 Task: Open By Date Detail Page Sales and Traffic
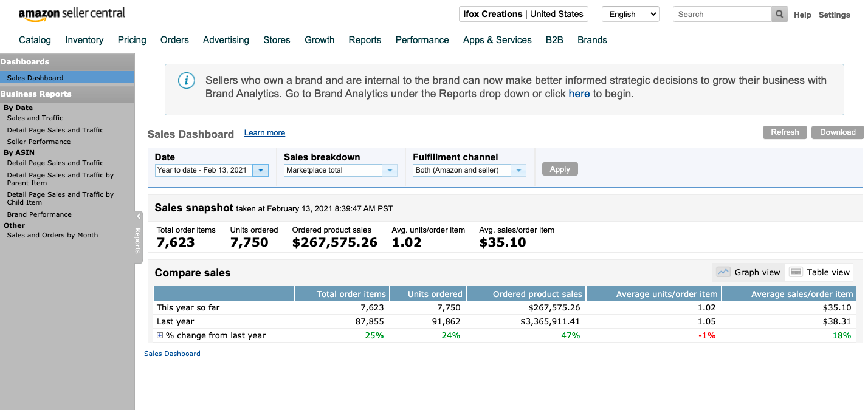(x=55, y=130)
